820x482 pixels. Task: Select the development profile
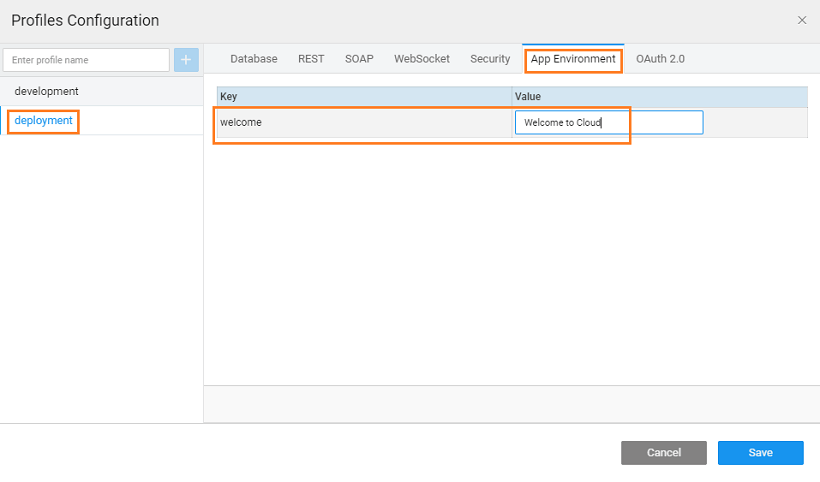(46, 91)
